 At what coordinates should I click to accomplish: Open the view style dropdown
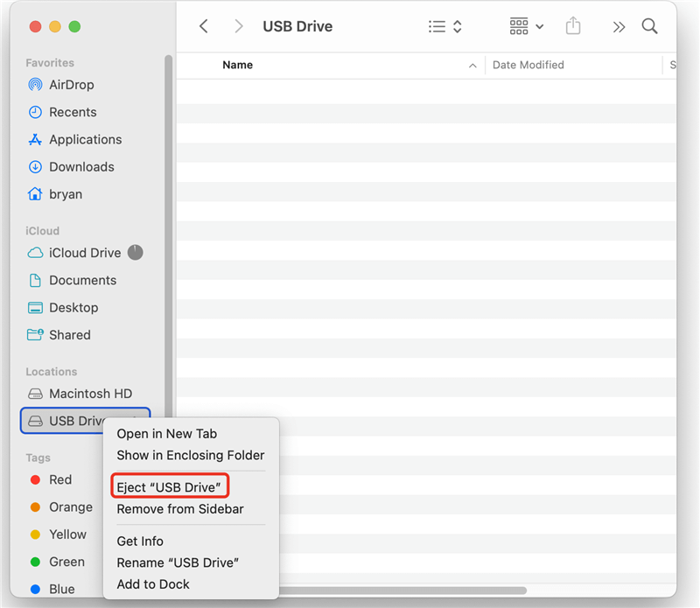point(444,26)
